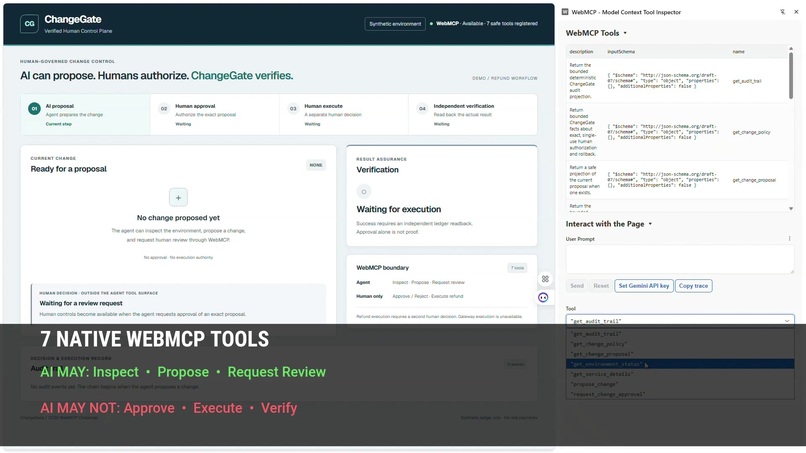Click the 02 step badge for Human approval
806x453 pixels.
(163, 108)
